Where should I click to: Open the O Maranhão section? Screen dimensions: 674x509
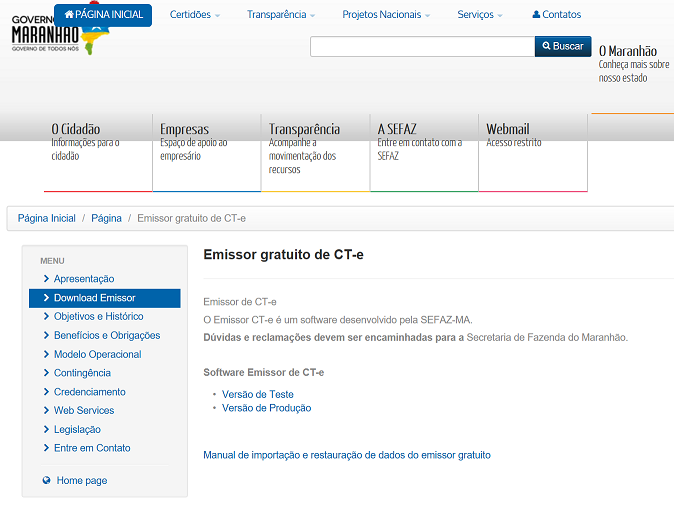pyautogui.click(x=634, y=64)
